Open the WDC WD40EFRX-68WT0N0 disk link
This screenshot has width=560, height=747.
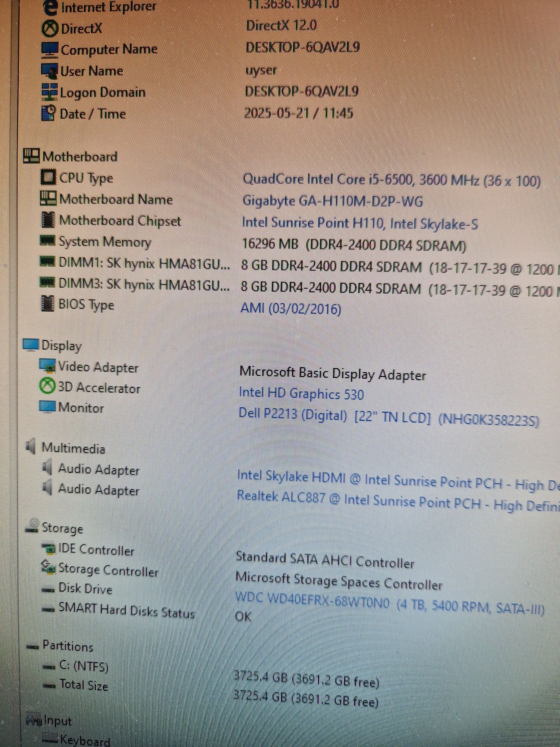(x=390, y=604)
